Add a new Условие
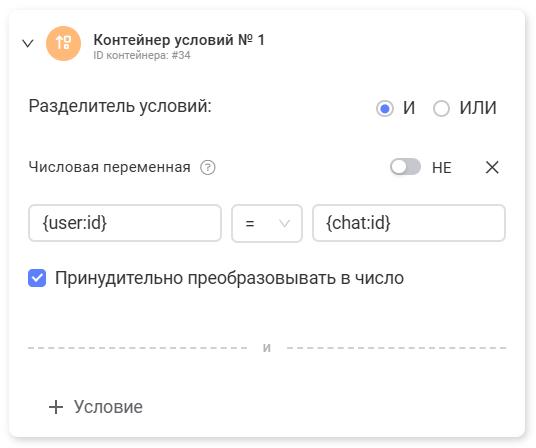This screenshot has height=448, width=536. click(x=96, y=407)
